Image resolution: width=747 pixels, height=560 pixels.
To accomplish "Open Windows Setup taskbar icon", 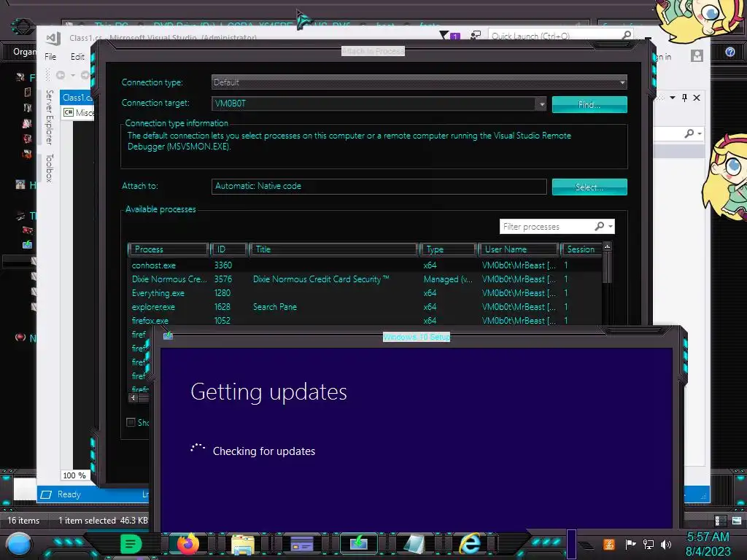I will (359, 542).
